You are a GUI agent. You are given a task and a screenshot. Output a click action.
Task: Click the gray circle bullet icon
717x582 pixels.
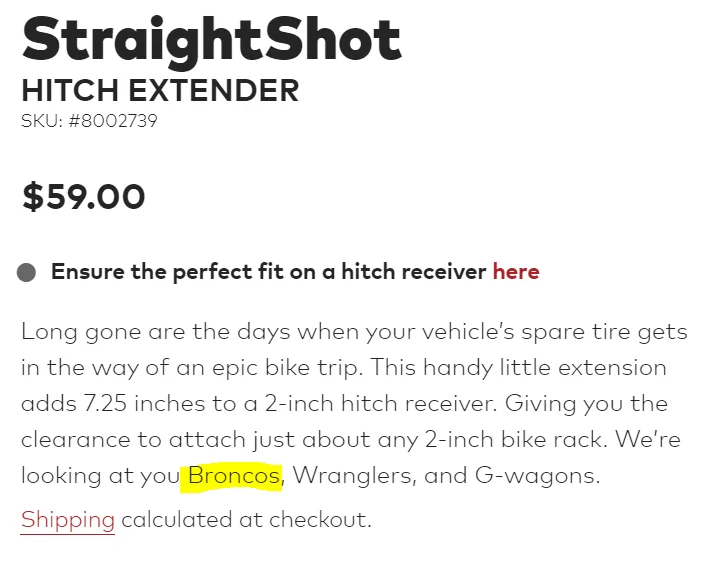pos(26,272)
